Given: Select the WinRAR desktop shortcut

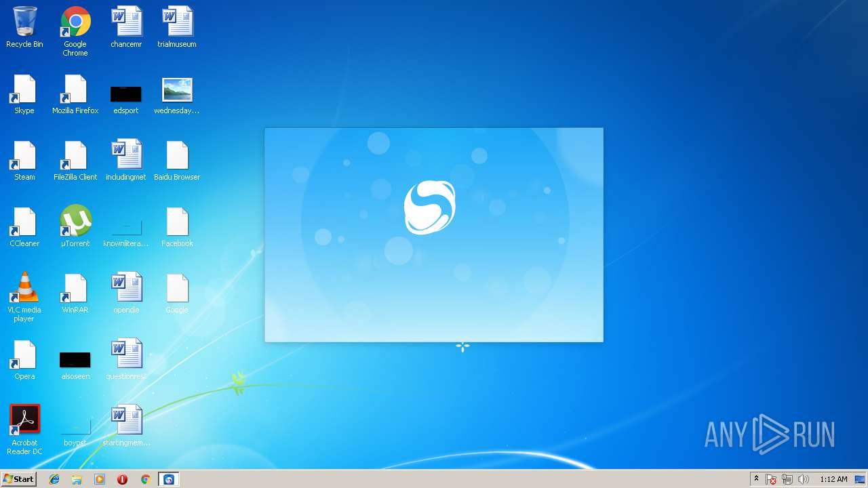Looking at the screenshot, I should [75, 293].
